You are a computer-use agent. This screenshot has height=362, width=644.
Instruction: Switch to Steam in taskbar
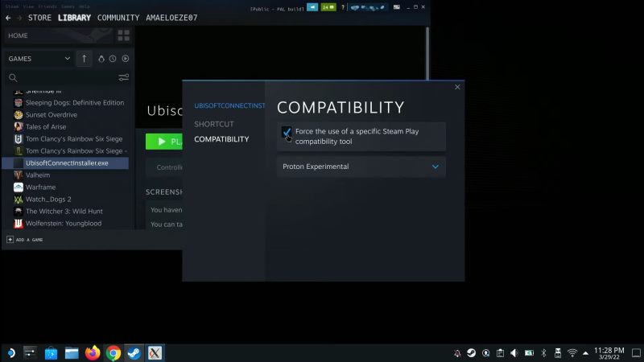tap(134, 353)
